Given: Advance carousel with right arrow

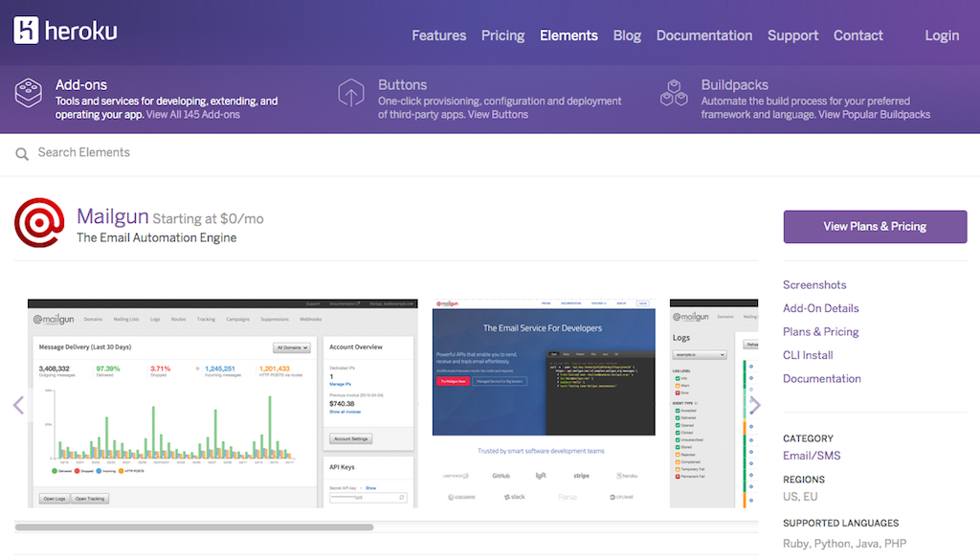Looking at the screenshot, I should [755, 405].
